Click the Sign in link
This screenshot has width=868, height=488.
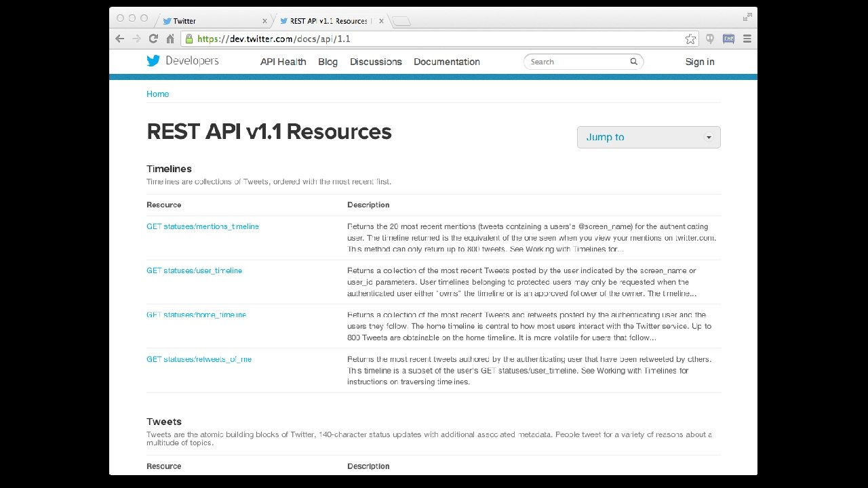699,62
